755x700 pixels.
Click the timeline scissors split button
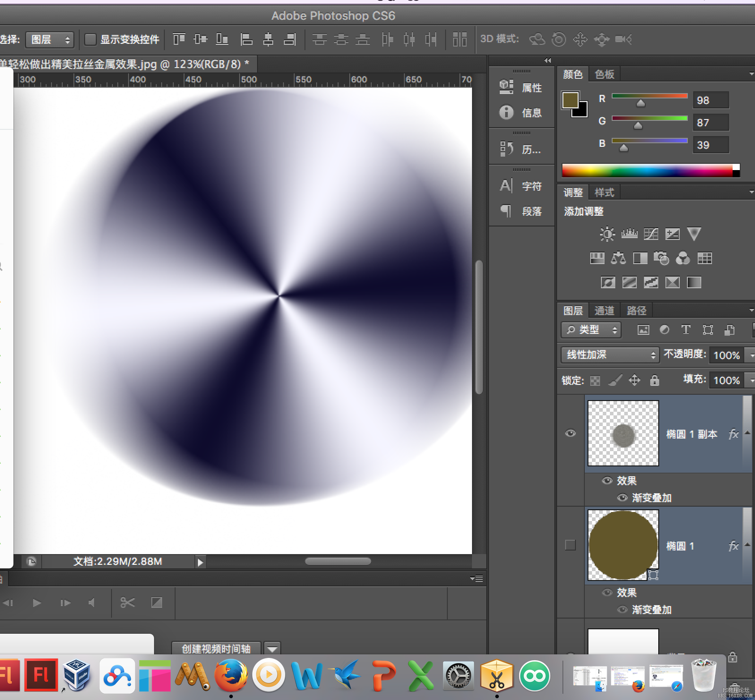tap(128, 602)
